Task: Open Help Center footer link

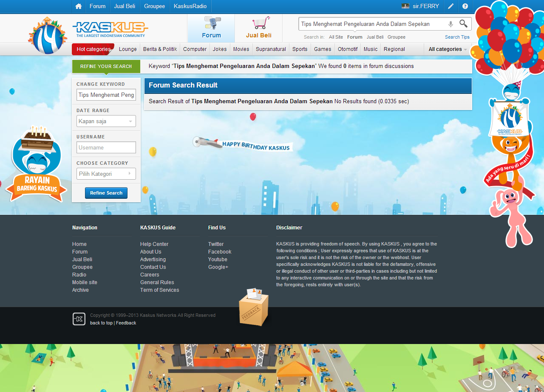Action: point(154,244)
